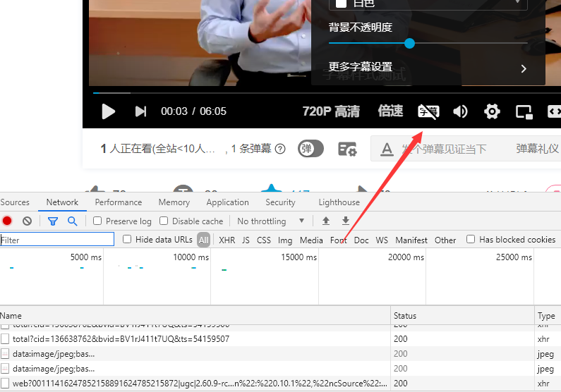
Task: Export HAR file download icon
Action: click(x=346, y=221)
